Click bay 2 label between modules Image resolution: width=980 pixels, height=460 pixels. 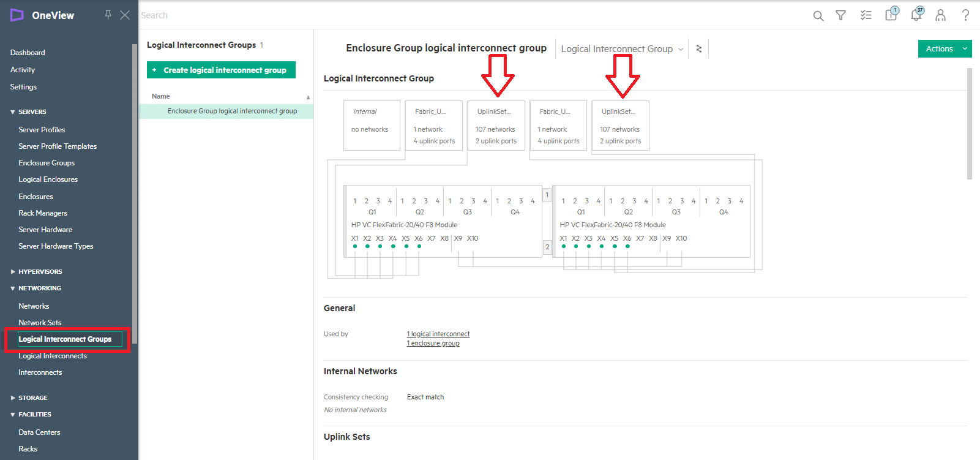(547, 247)
